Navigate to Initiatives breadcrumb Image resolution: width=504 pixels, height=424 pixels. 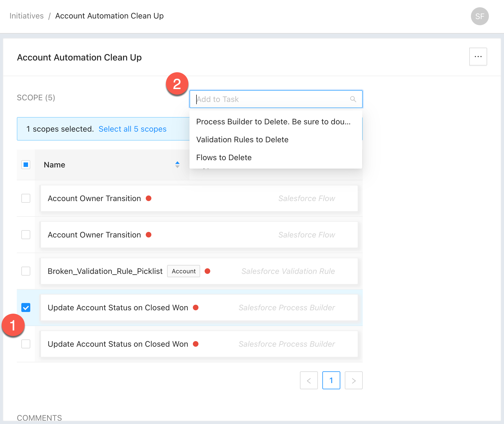(x=27, y=16)
